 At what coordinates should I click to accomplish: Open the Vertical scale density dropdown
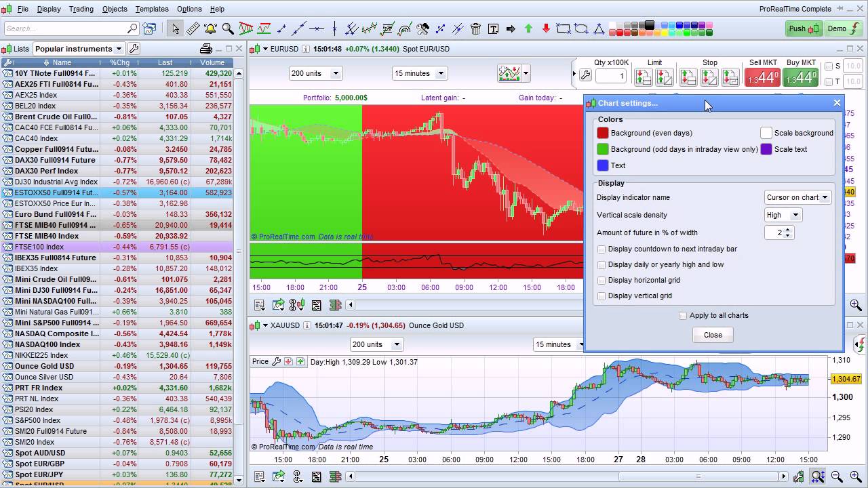click(x=783, y=215)
